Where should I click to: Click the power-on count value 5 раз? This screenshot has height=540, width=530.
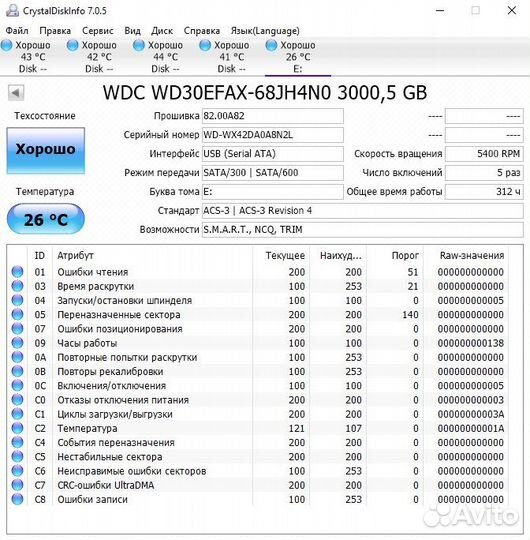click(484, 173)
